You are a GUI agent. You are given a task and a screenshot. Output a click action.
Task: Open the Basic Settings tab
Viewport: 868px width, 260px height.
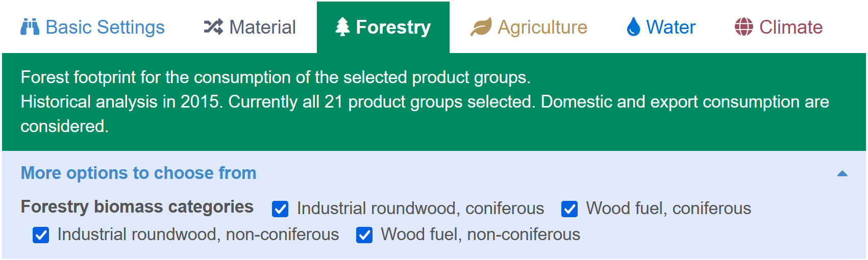click(x=92, y=27)
